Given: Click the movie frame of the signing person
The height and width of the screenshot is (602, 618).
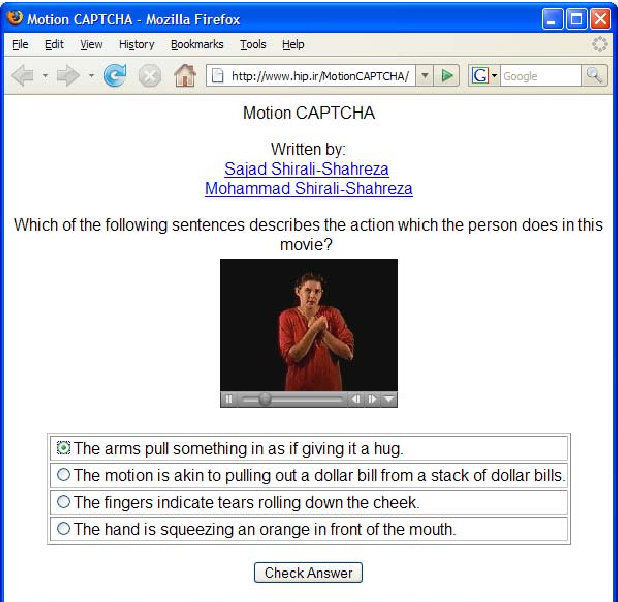Looking at the screenshot, I should pyautogui.click(x=309, y=325).
